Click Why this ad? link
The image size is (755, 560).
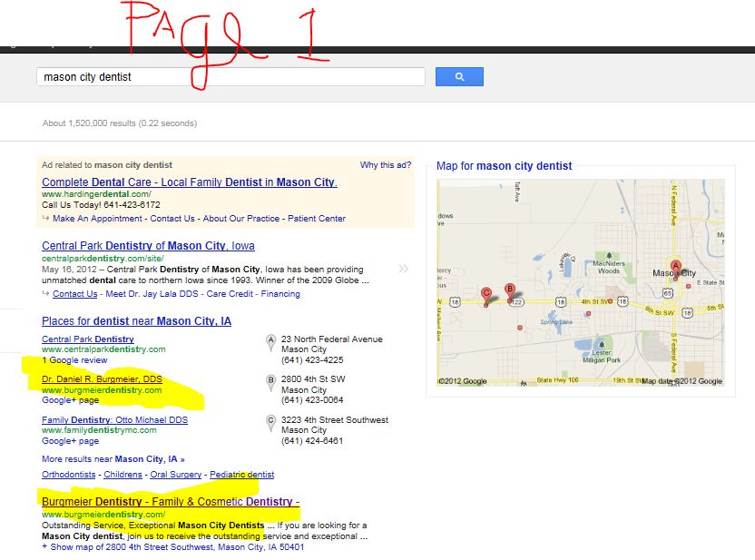pos(385,164)
